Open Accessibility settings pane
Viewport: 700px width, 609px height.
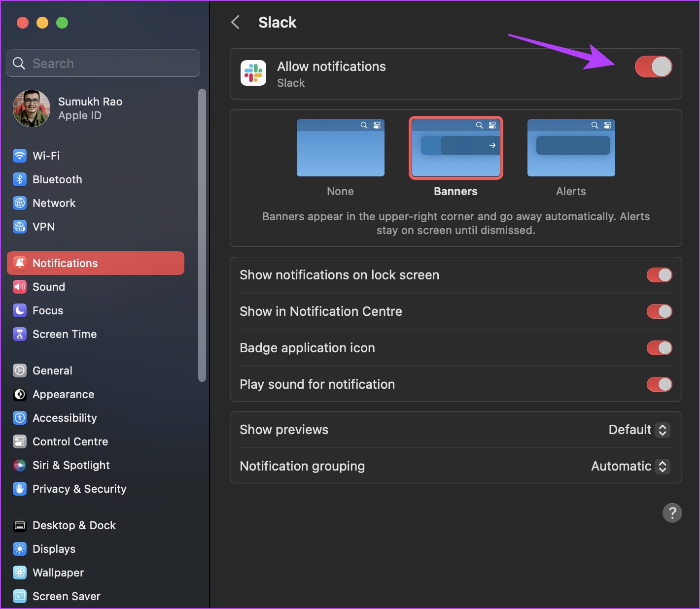96,418
